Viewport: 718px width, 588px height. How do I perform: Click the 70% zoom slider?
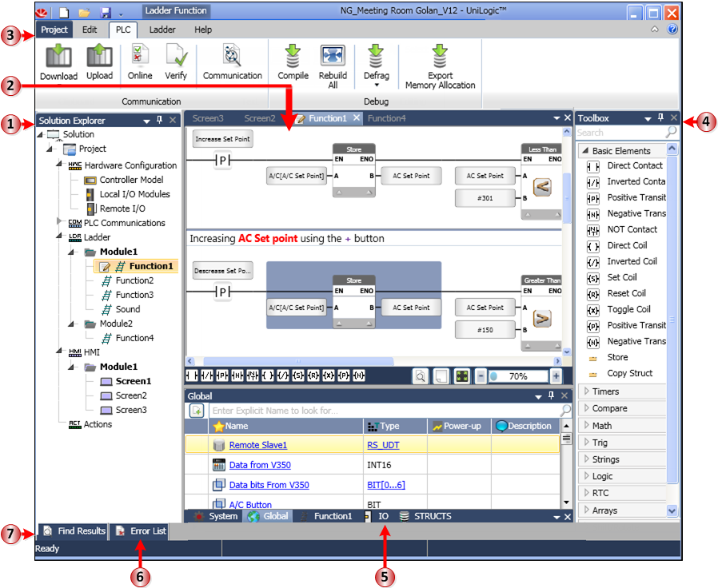pos(517,376)
